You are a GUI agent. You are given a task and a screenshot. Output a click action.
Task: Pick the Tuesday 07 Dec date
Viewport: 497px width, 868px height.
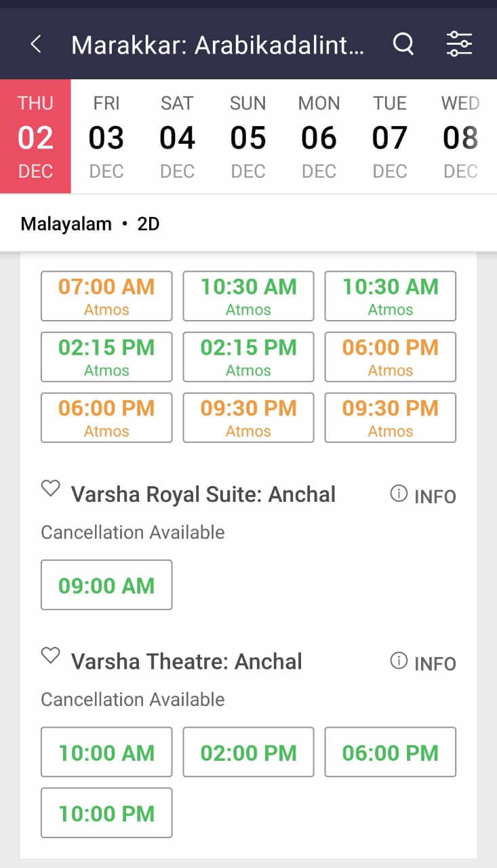click(x=389, y=137)
